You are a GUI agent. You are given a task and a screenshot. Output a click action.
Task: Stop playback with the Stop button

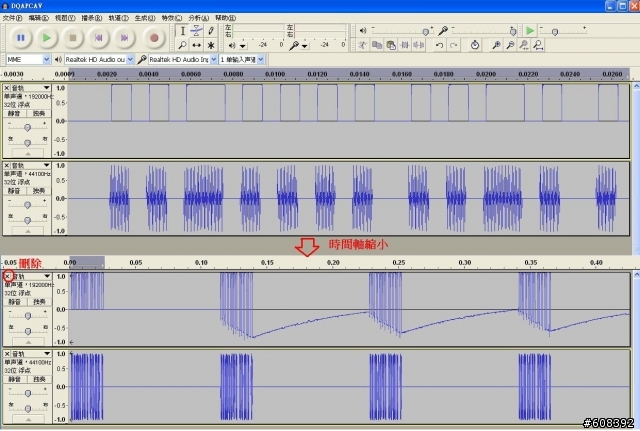(73, 38)
